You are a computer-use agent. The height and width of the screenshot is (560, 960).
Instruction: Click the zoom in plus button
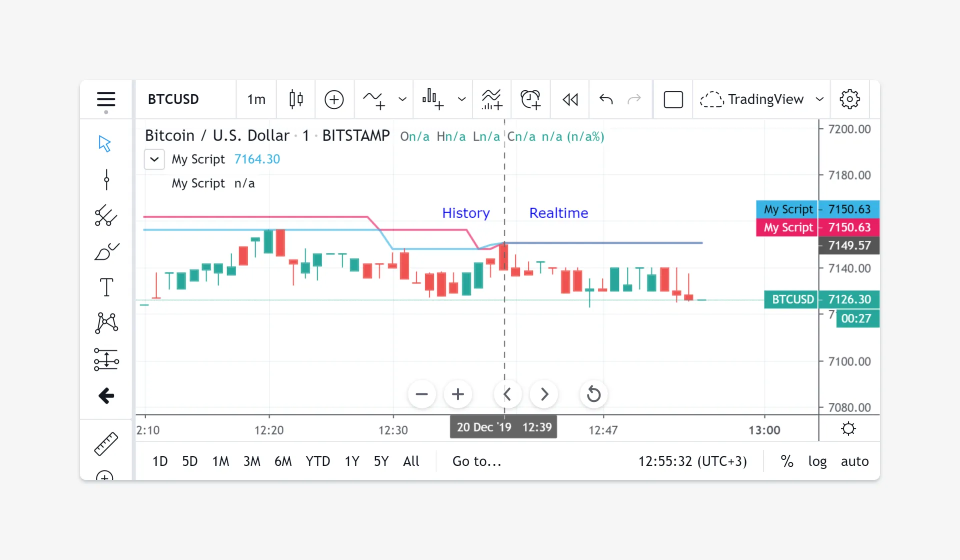coord(457,394)
